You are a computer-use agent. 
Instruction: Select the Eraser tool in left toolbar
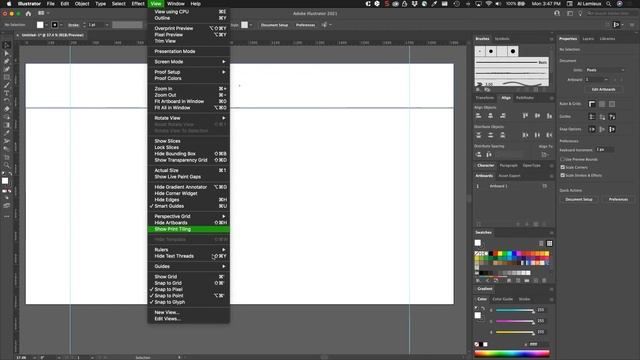point(7,109)
